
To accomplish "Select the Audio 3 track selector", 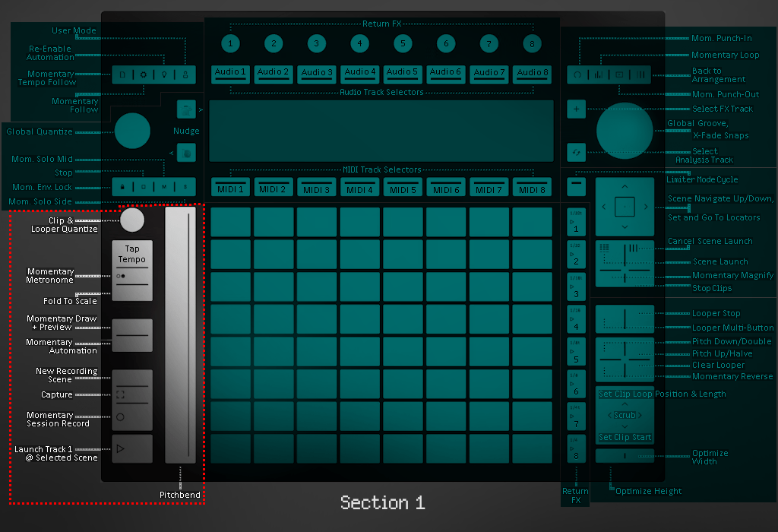I will pyautogui.click(x=317, y=74).
